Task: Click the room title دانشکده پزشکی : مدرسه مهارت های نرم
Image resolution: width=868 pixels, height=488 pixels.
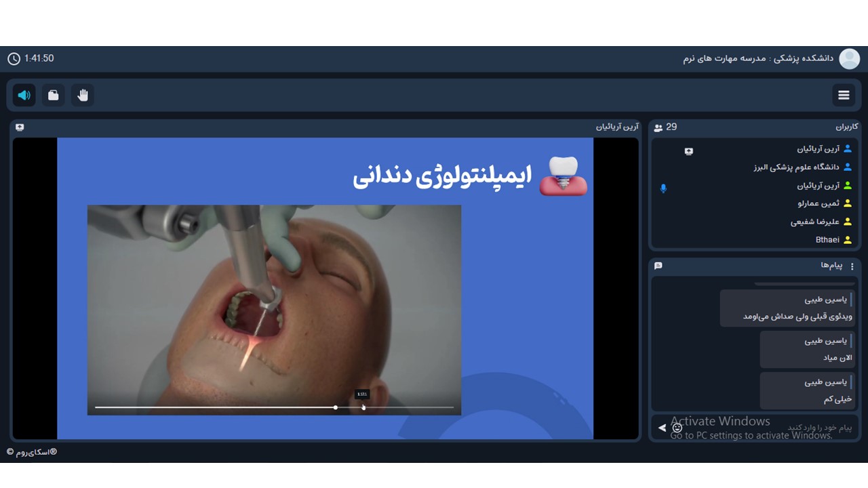Action: point(758,59)
